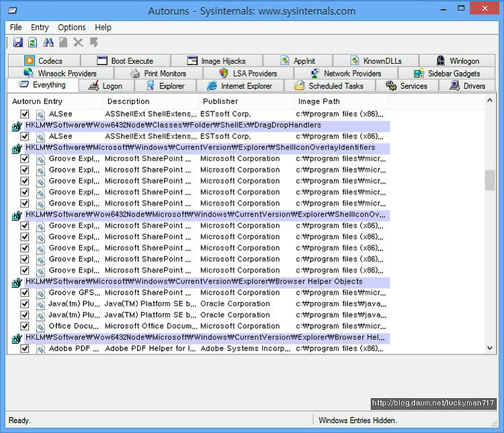Uncheck the Office Docu... entry checkbox
Image resolution: width=504 pixels, height=433 pixels.
[x=25, y=326]
